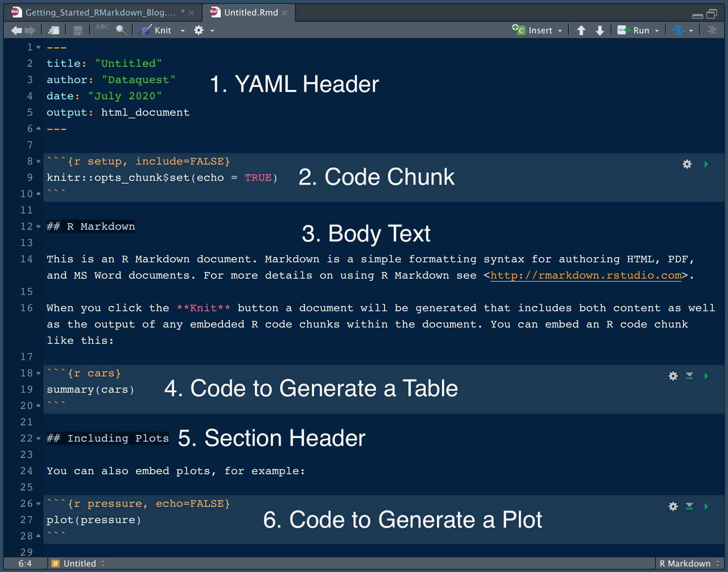728x572 pixels.
Task: Run the spell check tool
Action: click(102, 30)
